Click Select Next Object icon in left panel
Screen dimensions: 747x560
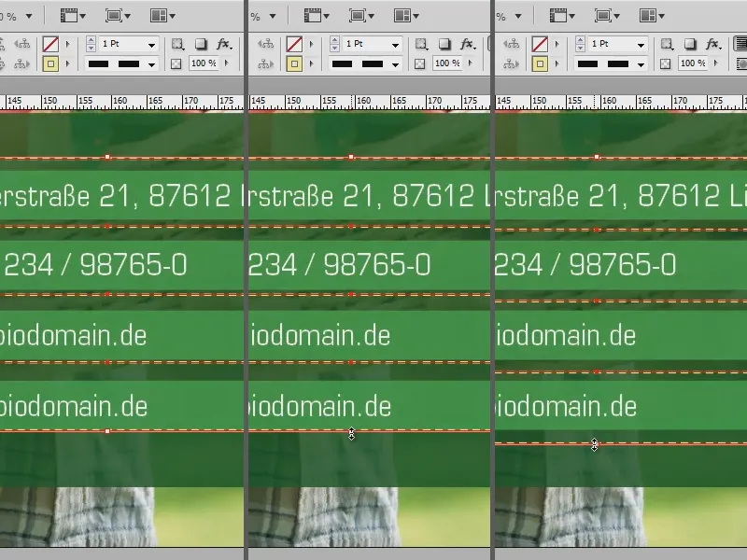pos(21,63)
